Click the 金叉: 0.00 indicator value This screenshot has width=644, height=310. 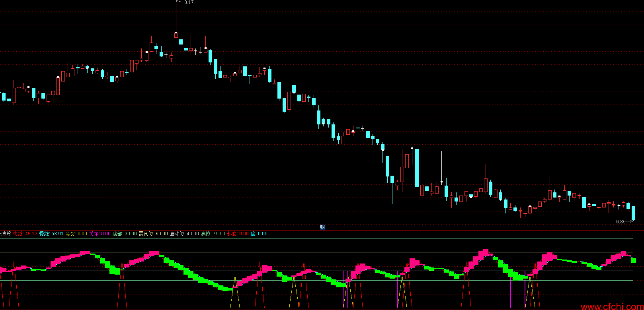[x=76, y=234]
